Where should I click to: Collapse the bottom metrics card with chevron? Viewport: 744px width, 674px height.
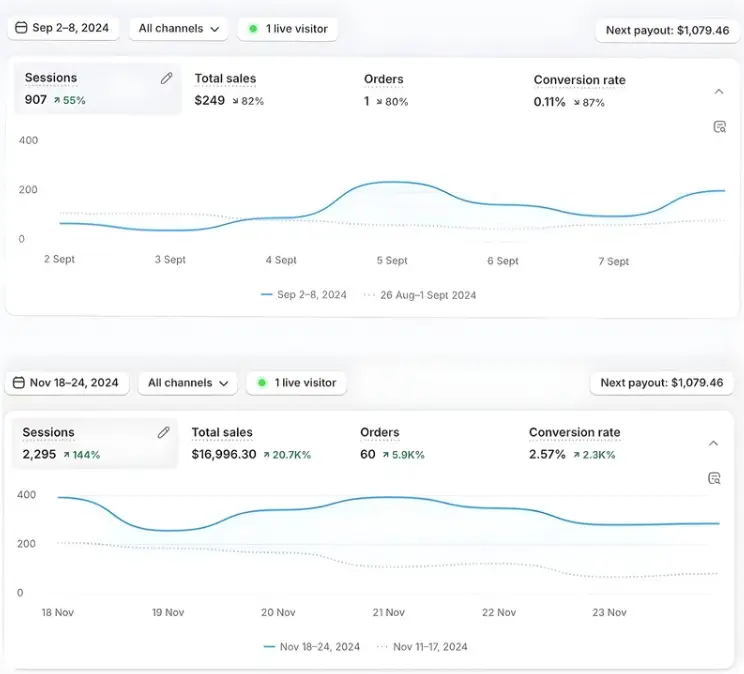(x=713, y=443)
